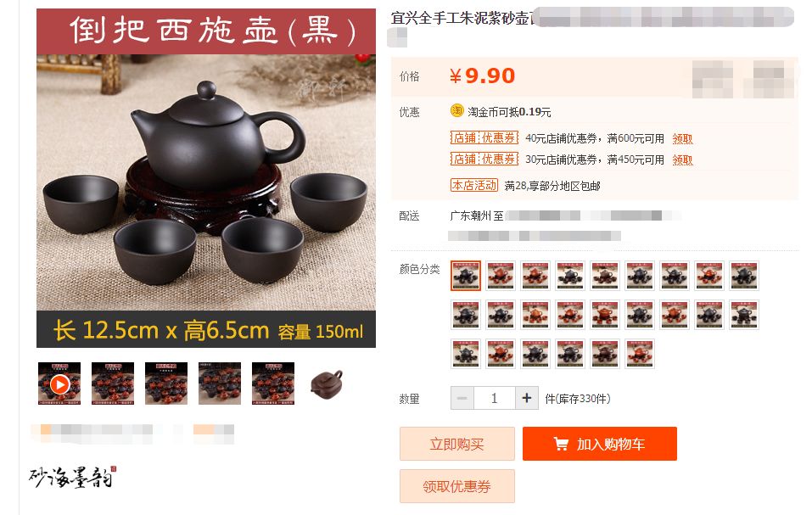
Task: Click the quantity input field
Action: (494, 398)
